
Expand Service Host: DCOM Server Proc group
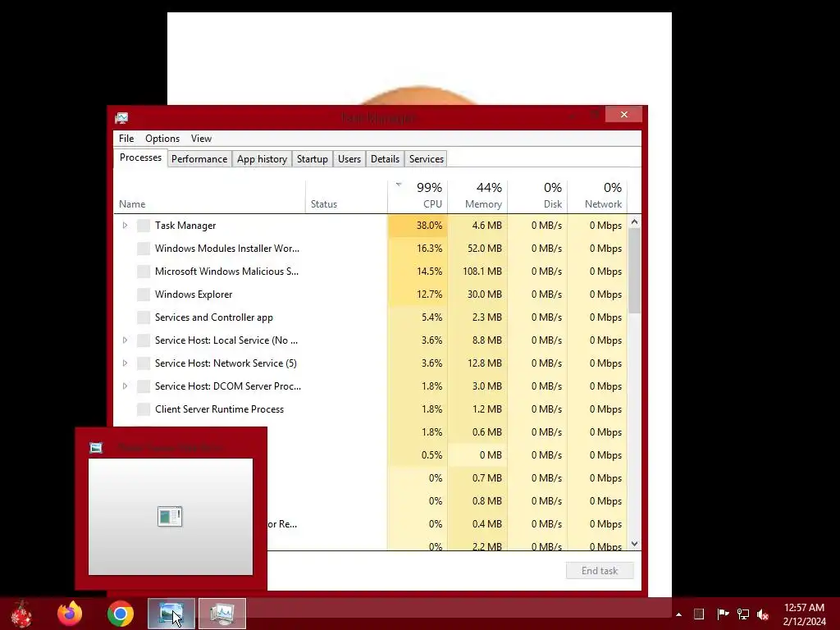pos(125,386)
